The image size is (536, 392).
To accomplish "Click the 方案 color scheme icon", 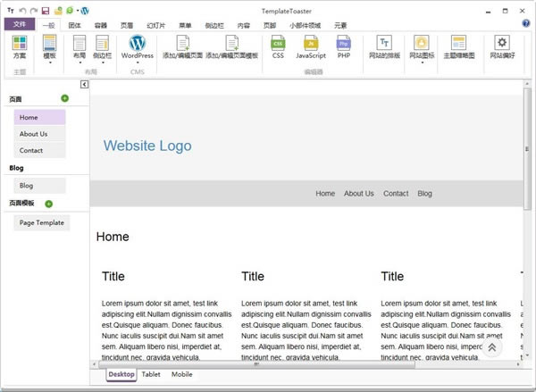I will click(20, 43).
